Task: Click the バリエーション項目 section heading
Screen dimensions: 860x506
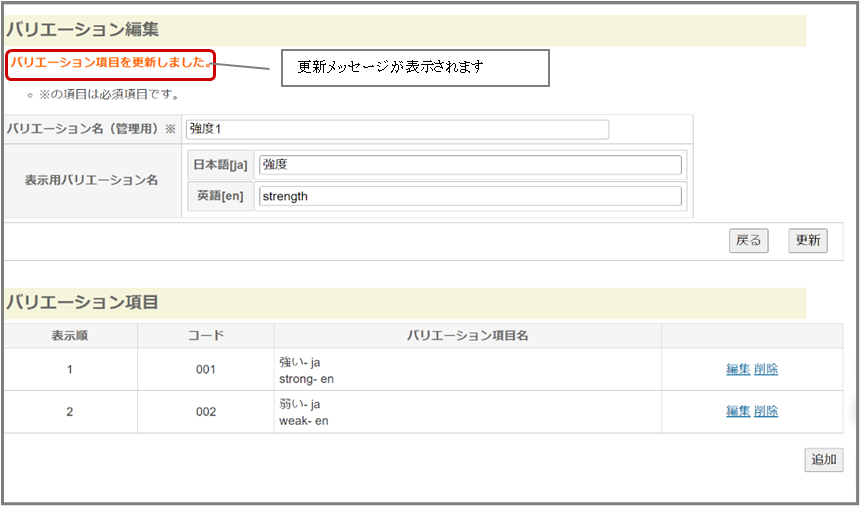Action: [x=82, y=302]
